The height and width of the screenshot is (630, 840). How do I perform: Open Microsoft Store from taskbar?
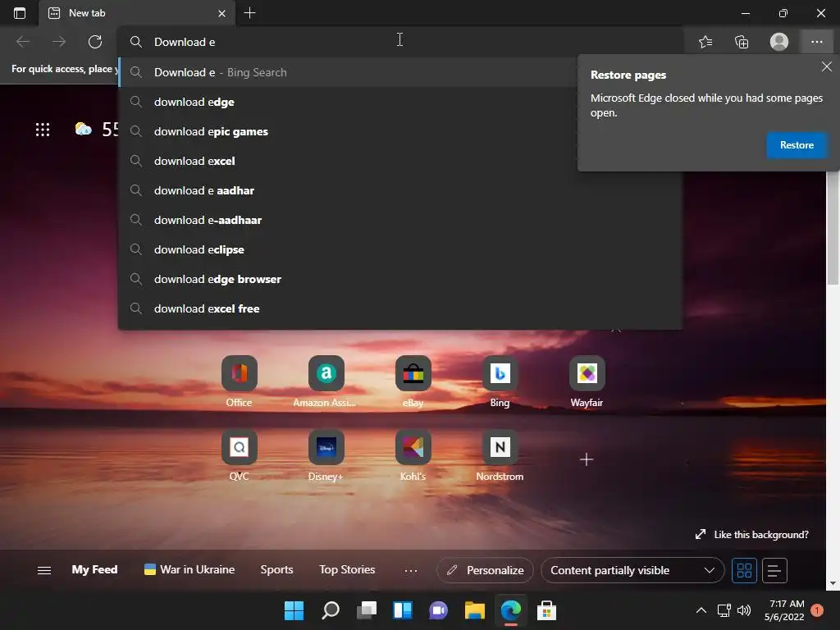(x=546, y=610)
